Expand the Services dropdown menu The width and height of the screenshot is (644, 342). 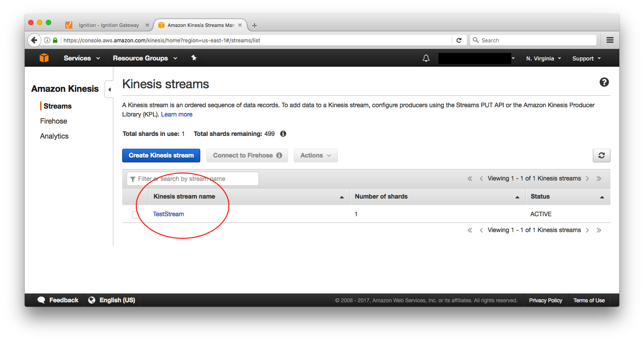point(82,58)
